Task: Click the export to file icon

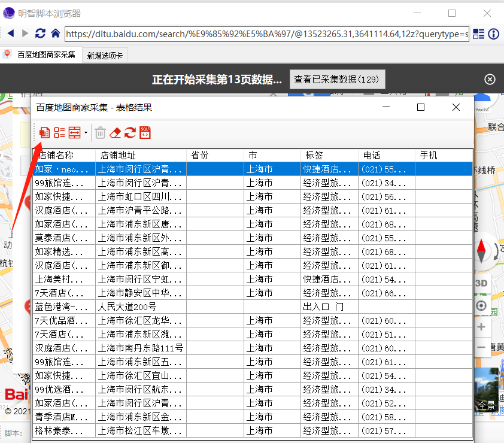Action: click(44, 132)
